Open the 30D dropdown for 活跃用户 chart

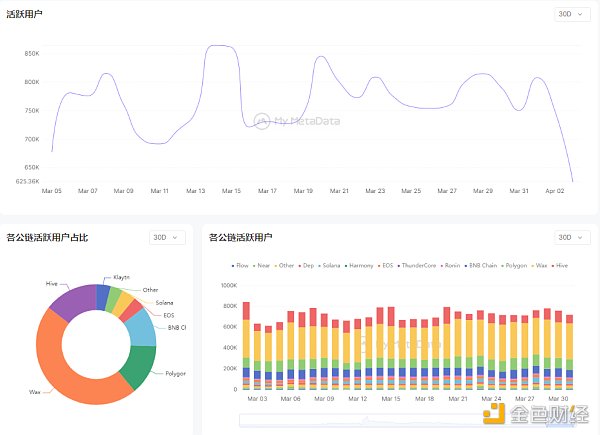(x=572, y=14)
